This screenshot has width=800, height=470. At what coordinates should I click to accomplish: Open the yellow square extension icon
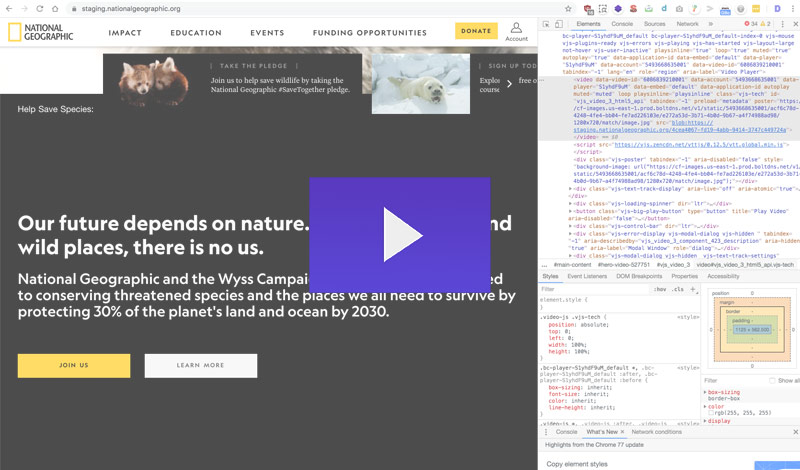756,9
